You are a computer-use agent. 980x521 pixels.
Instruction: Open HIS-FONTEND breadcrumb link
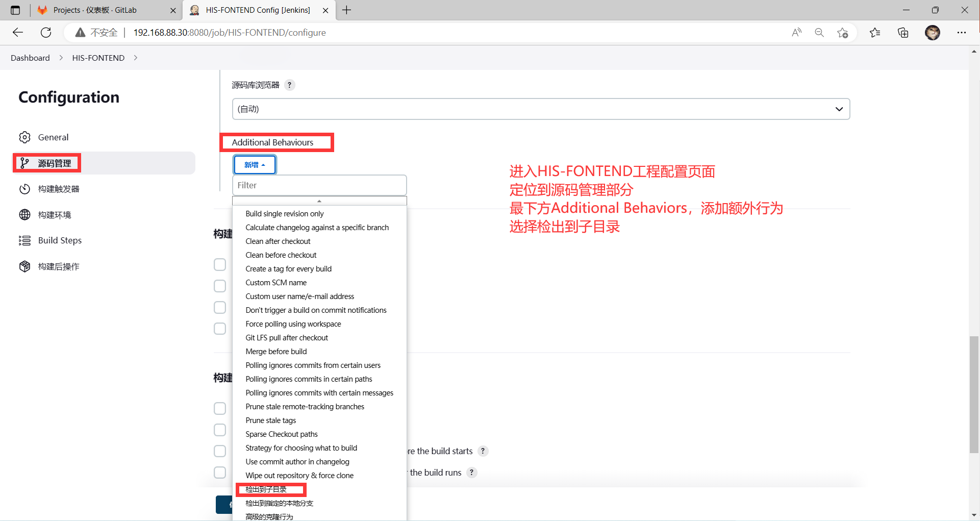(98, 58)
